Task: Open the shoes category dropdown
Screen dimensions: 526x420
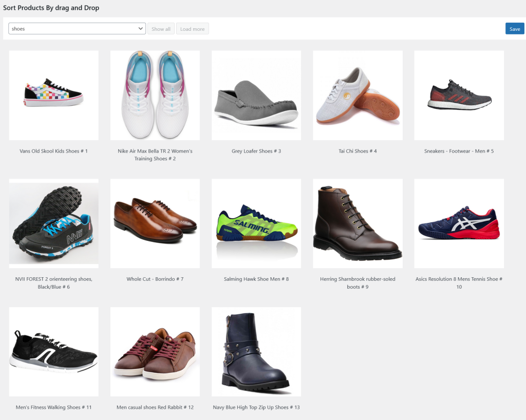Action: click(78, 29)
